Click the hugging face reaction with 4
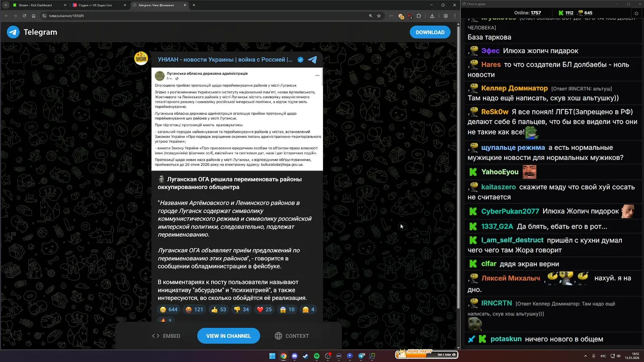The width and height of the screenshot is (644, 362). 308,310
